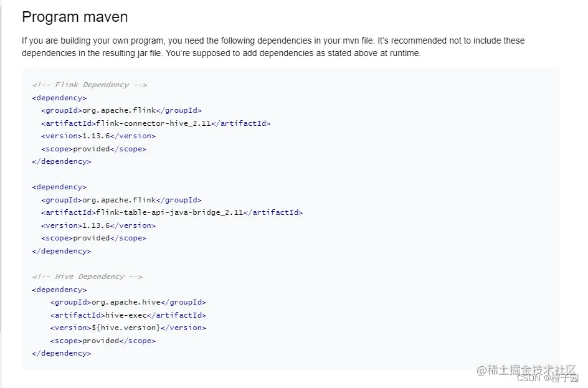Click the second org.apache.flink groupId line
Screen dimensions: 588x388
point(121,200)
